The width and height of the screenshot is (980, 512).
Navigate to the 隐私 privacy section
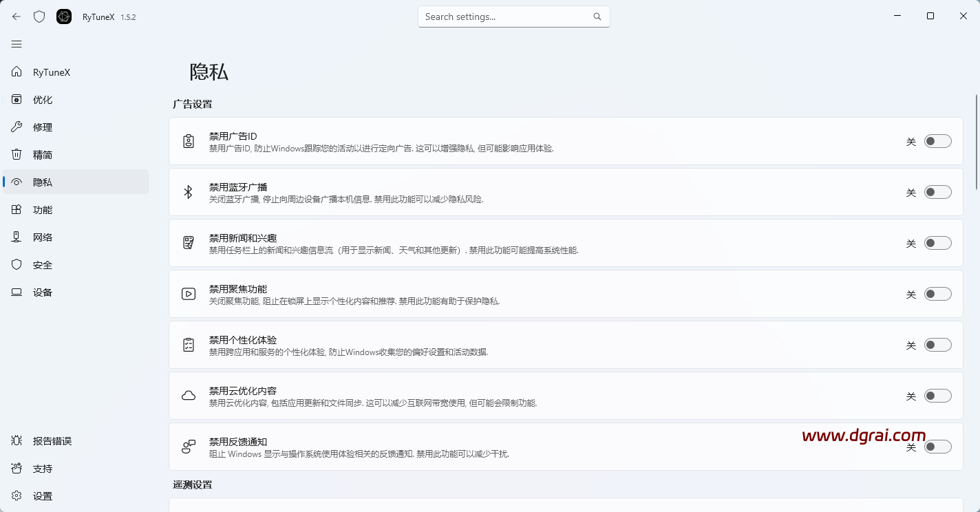coord(42,182)
